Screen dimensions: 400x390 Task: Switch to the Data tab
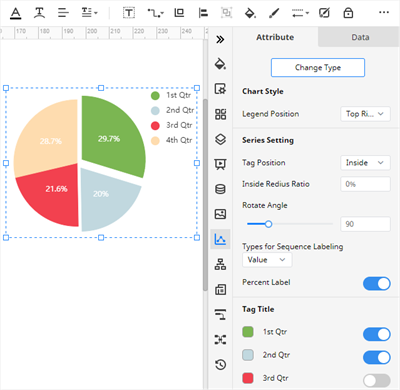tap(360, 37)
